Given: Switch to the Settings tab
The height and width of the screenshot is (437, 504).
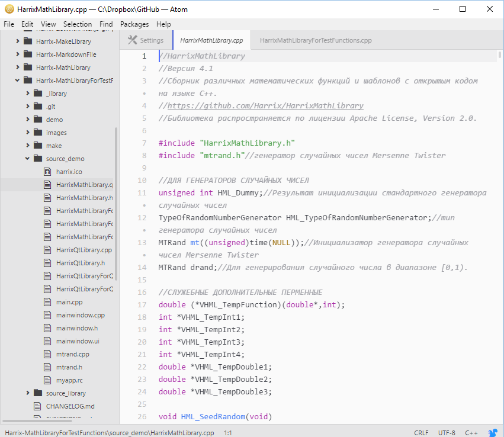Looking at the screenshot, I should tap(146, 40).
